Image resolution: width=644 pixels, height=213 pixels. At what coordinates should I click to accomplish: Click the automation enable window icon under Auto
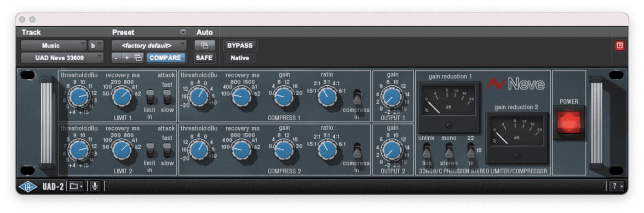point(205,46)
